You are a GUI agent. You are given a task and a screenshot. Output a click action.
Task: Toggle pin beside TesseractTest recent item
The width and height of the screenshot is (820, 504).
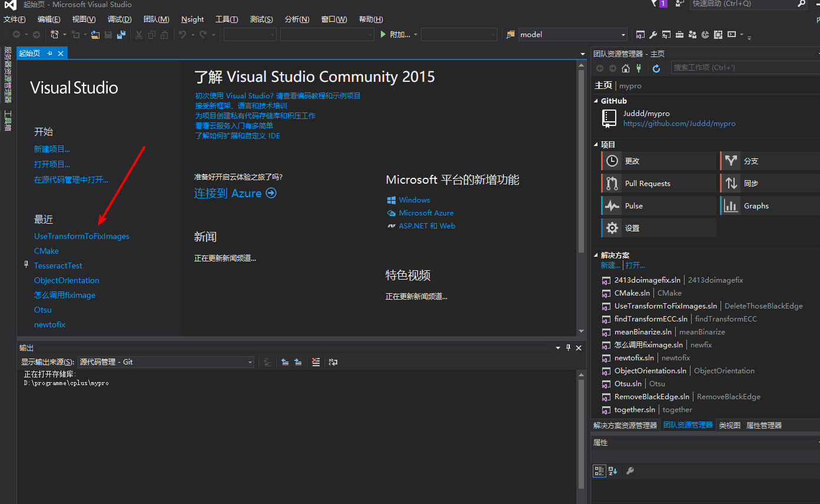coord(26,266)
